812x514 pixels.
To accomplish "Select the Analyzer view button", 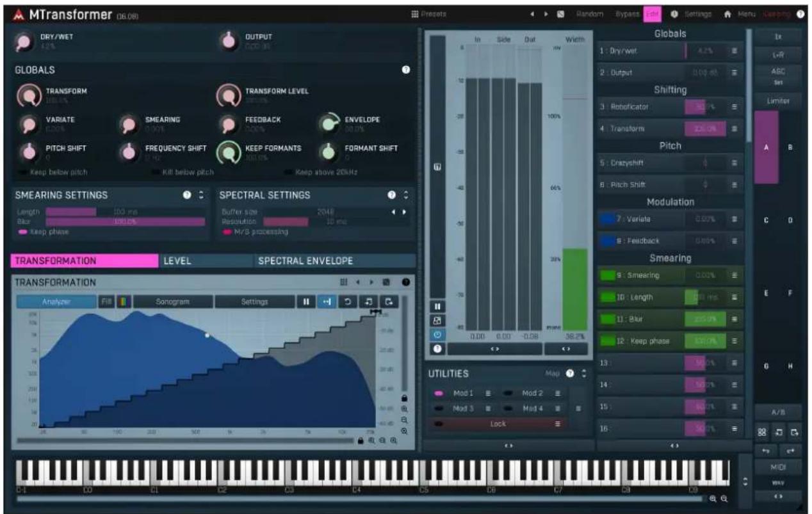I will (x=56, y=301).
